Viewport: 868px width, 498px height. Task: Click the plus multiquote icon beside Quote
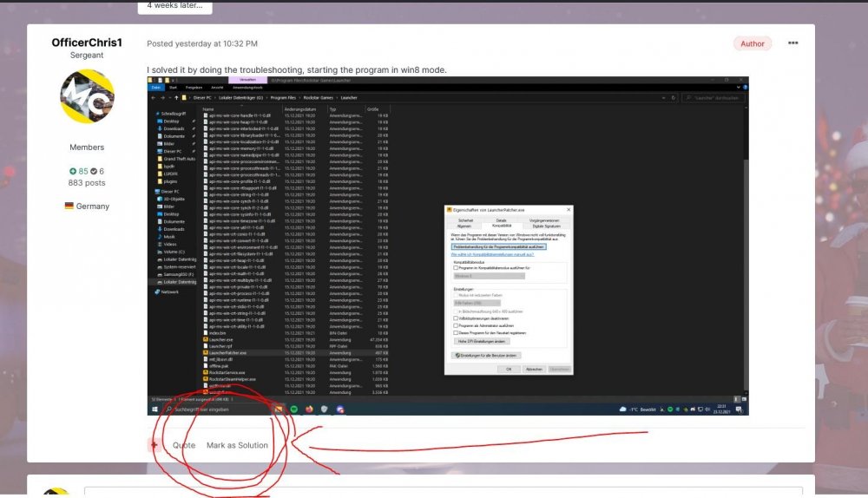(x=155, y=445)
